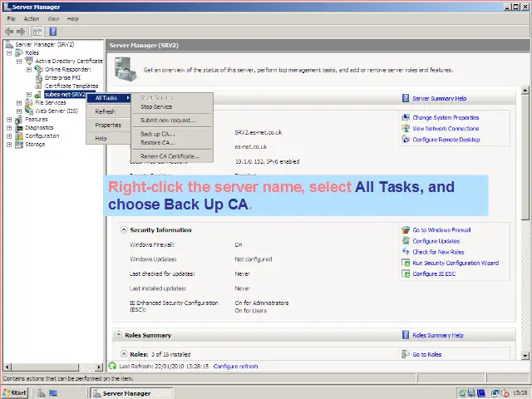Click the Check for New Roles icon
532x399 pixels.
406,252
